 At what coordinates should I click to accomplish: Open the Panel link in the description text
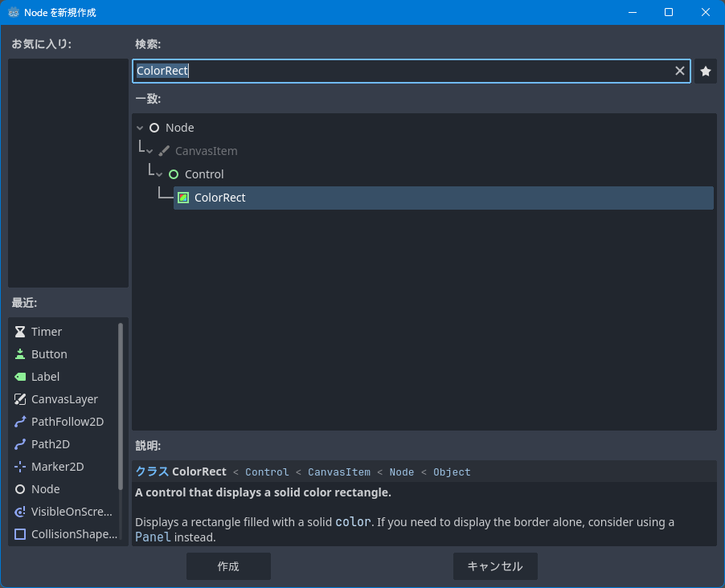tap(153, 537)
